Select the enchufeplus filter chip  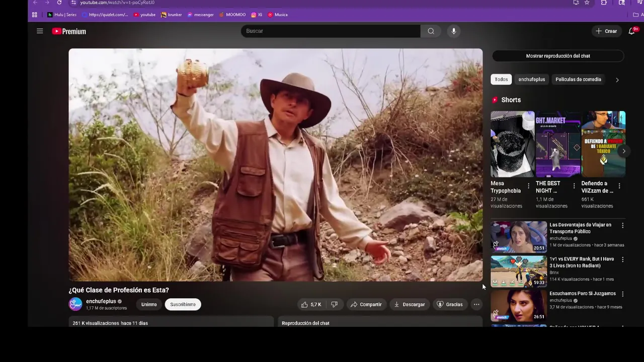tap(532, 79)
